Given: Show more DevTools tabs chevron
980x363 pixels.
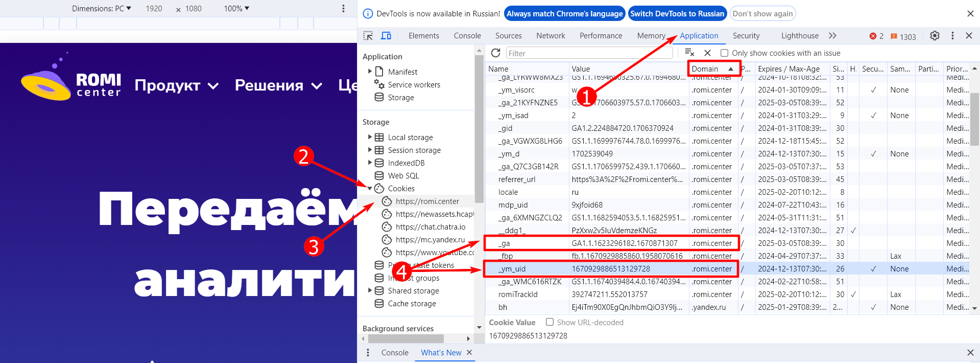Looking at the screenshot, I should pyautogui.click(x=832, y=36).
